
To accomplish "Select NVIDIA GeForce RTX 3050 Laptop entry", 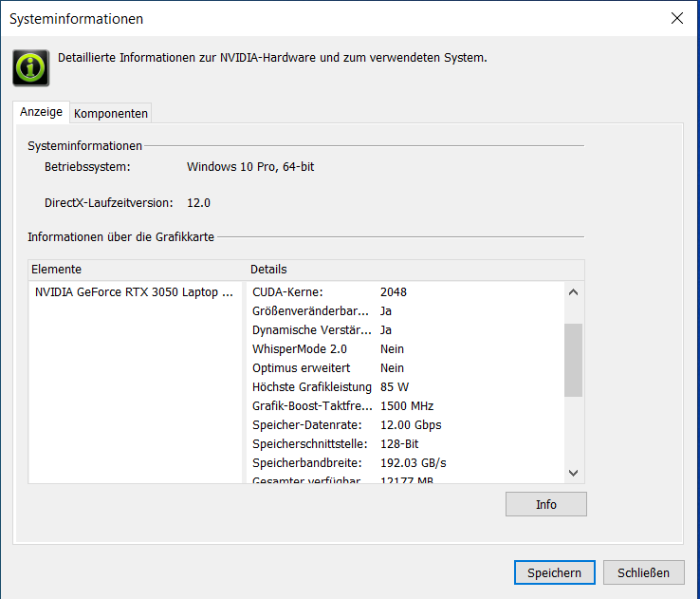I will (x=134, y=292).
